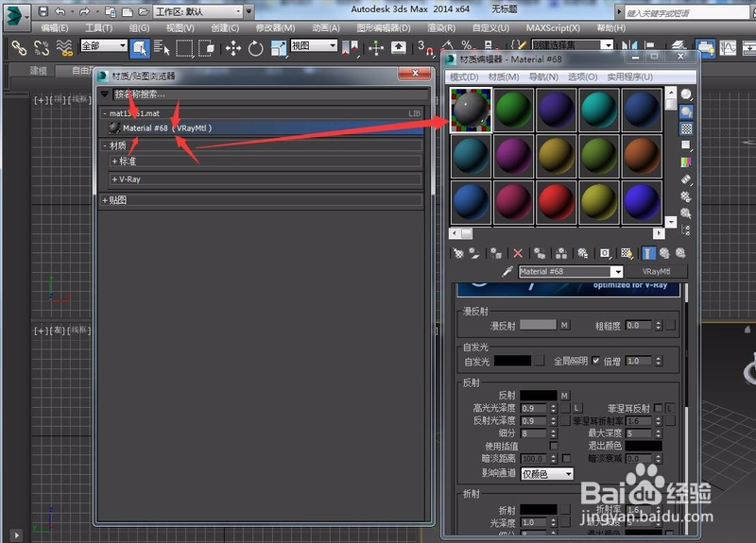The height and width of the screenshot is (543, 756).
Task: Click the Open File folder icon
Action: pyautogui.click(x=144, y=11)
